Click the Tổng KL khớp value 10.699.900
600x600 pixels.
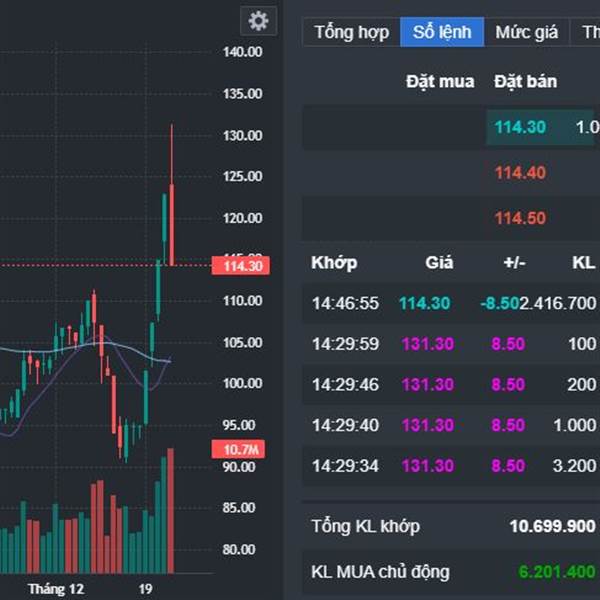(552, 526)
